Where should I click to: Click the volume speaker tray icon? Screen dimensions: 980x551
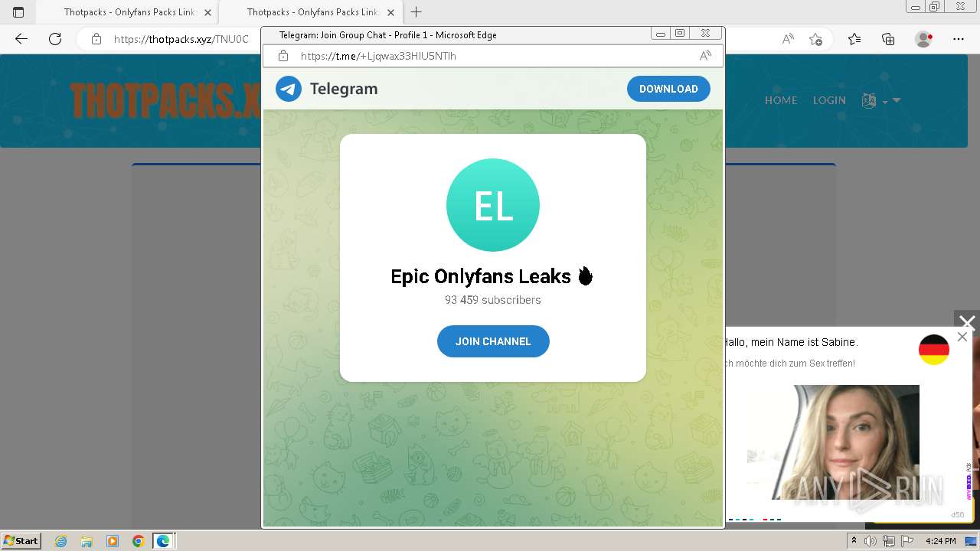[x=871, y=541]
